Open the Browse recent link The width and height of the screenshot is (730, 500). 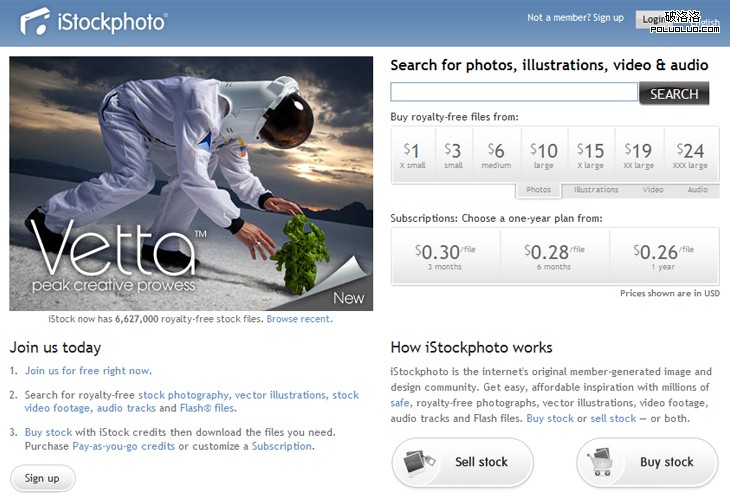click(299, 319)
